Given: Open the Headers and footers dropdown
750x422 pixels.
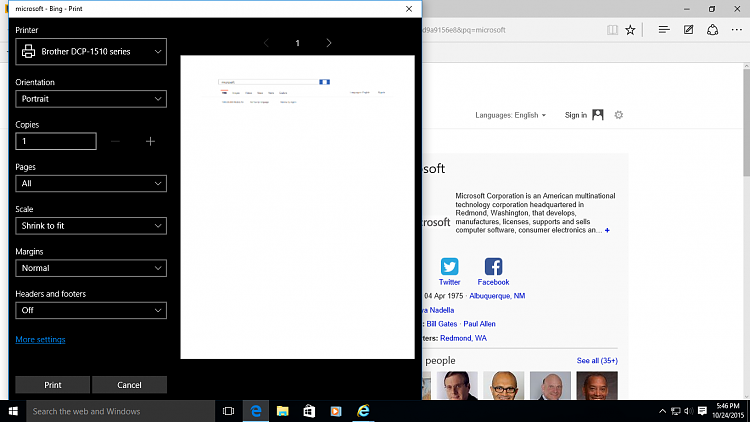Looking at the screenshot, I should pos(91,311).
